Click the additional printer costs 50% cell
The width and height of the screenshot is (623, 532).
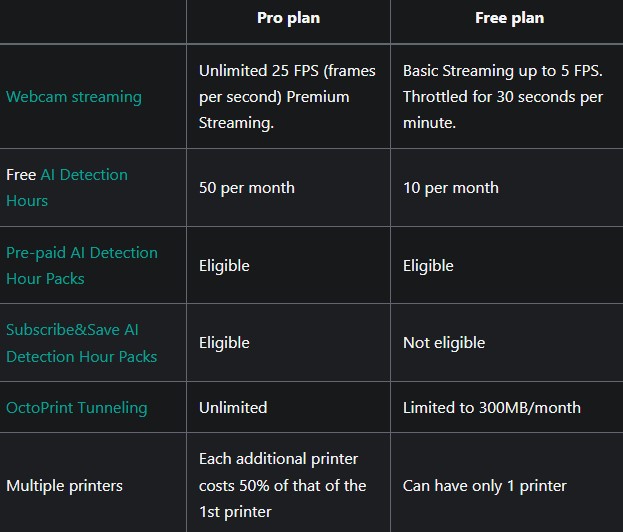(283, 486)
